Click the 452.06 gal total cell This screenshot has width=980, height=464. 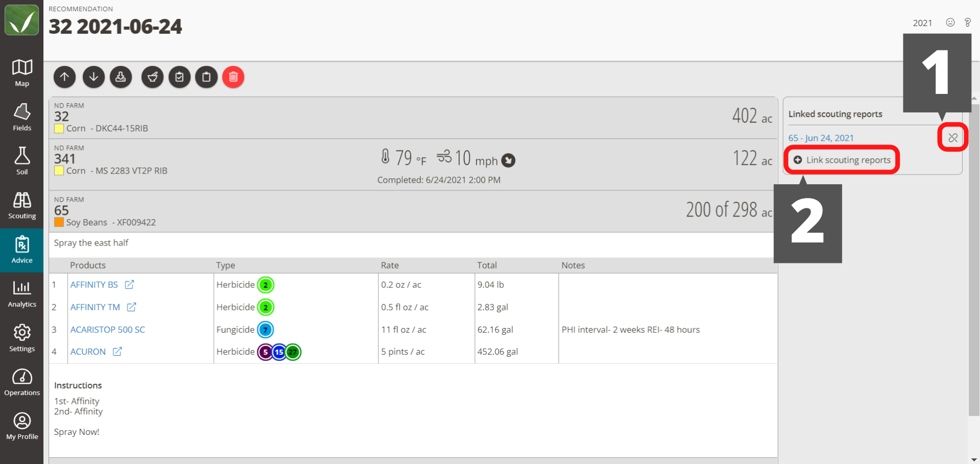[x=498, y=352]
